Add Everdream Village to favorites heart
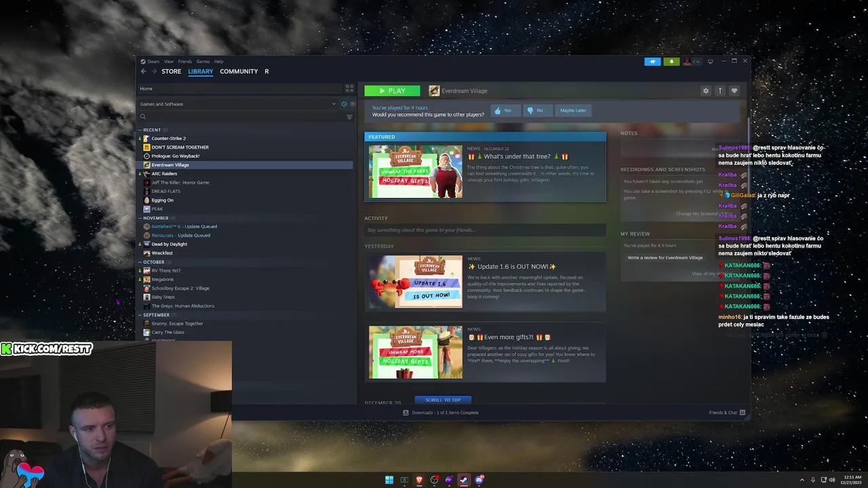 coord(734,91)
